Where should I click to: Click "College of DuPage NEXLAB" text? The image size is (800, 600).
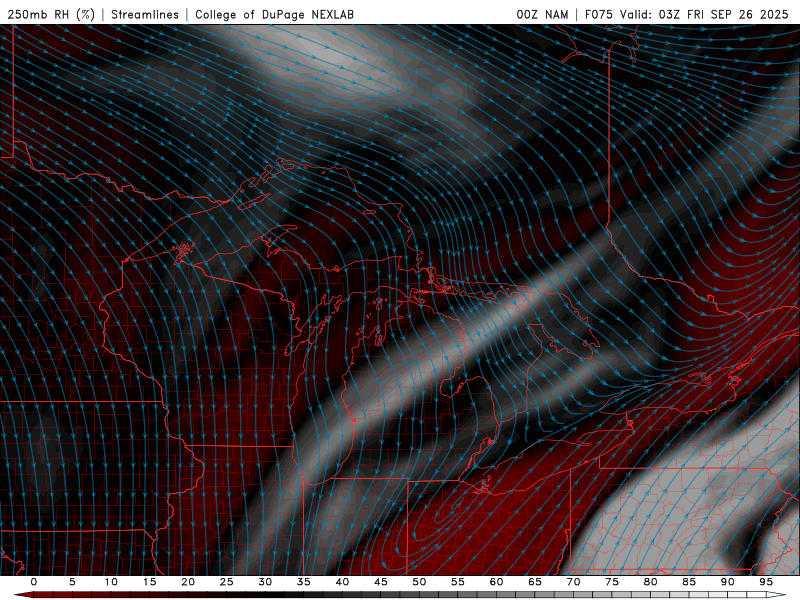[274, 14]
